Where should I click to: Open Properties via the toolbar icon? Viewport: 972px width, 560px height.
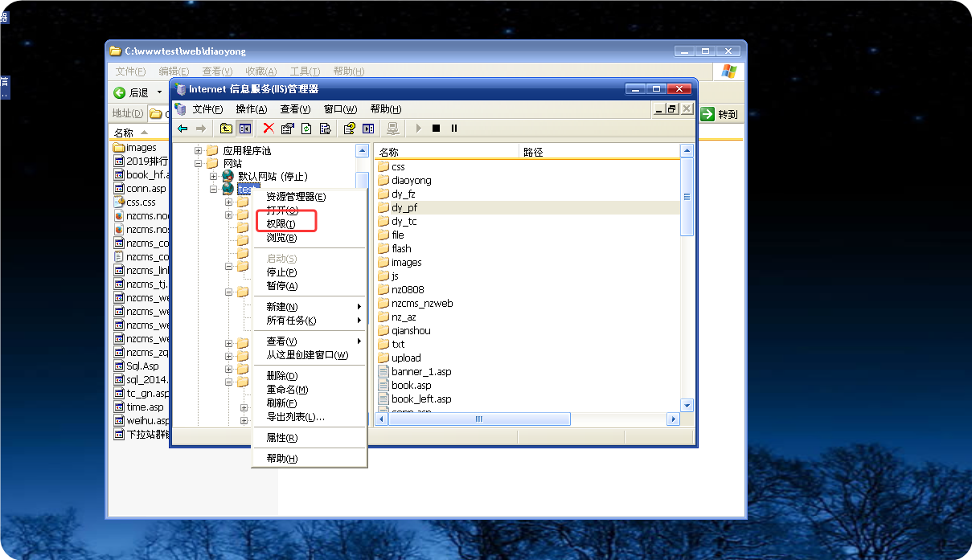click(287, 129)
